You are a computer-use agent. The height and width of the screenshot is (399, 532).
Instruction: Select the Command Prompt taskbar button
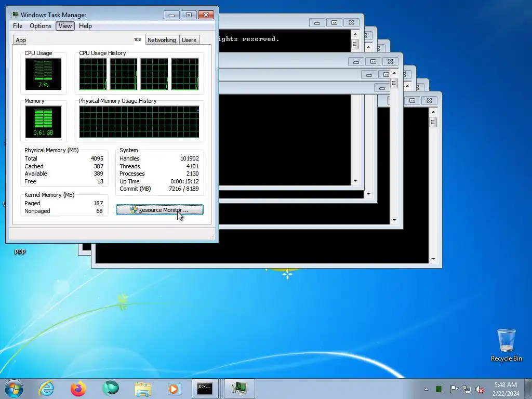[205, 389]
